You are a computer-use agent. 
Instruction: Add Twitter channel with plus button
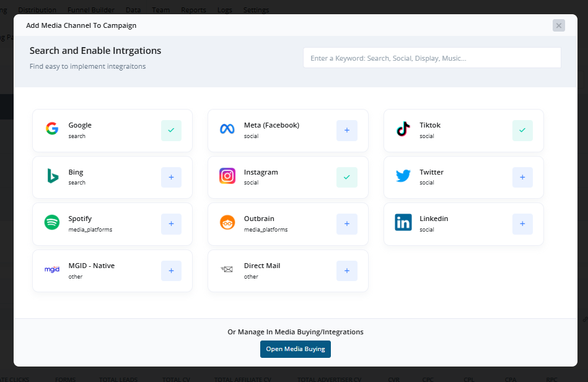click(522, 177)
